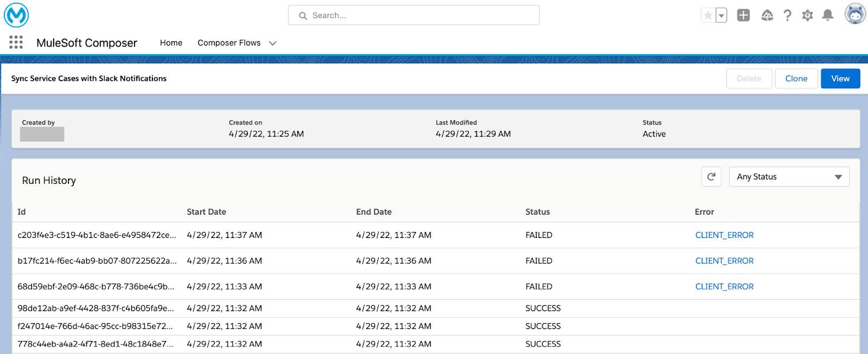
Task: Open the Trailhead guidance icon
Action: tap(767, 15)
